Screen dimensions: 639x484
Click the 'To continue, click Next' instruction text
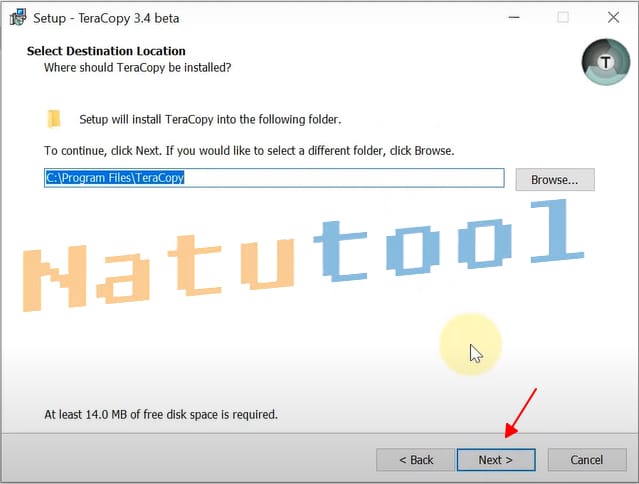(249, 150)
